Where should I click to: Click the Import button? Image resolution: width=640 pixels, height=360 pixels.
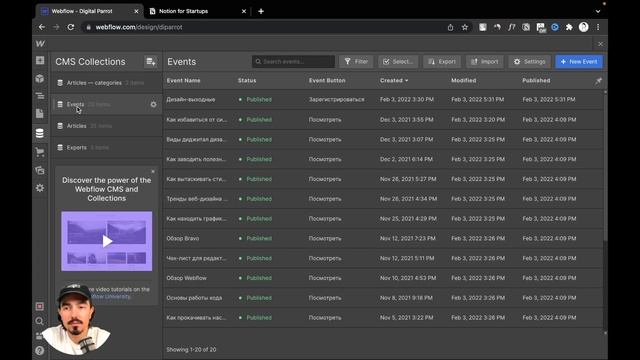[484, 62]
